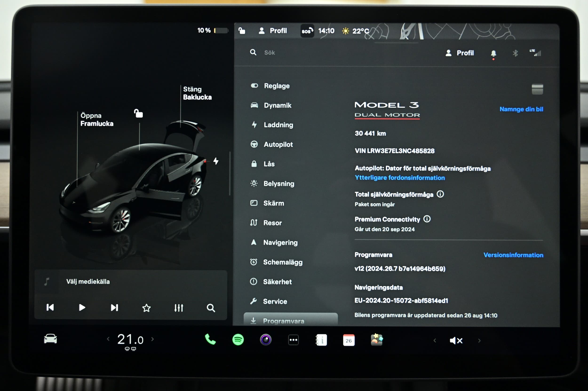Open the owner's manual info icon
The width and height of the screenshot is (588, 391).
[321, 340]
